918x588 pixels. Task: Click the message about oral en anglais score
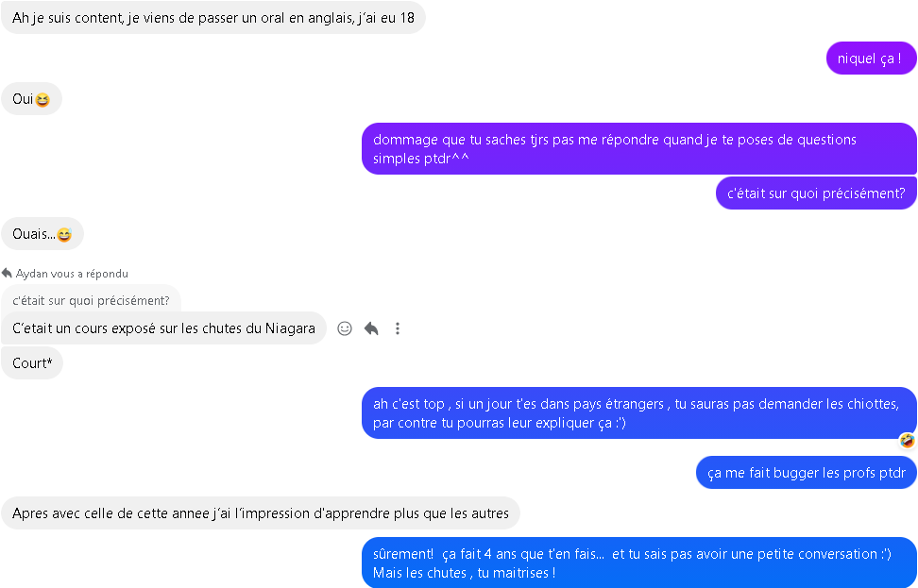click(x=213, y=18)
